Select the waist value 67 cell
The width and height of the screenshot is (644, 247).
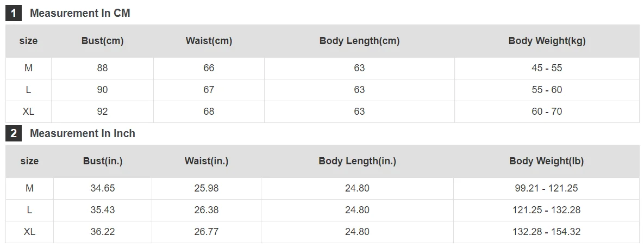(209, 90)
